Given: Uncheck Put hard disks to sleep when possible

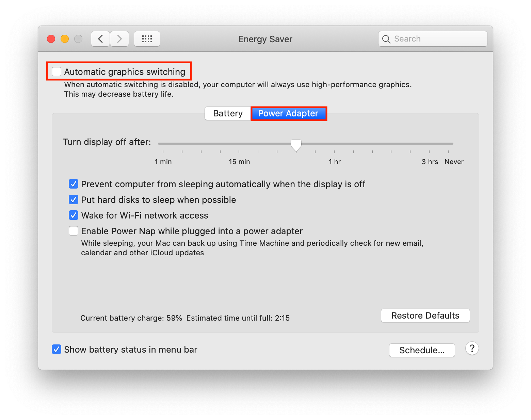Looking at the screenshot, I should (x=73, y=199).
